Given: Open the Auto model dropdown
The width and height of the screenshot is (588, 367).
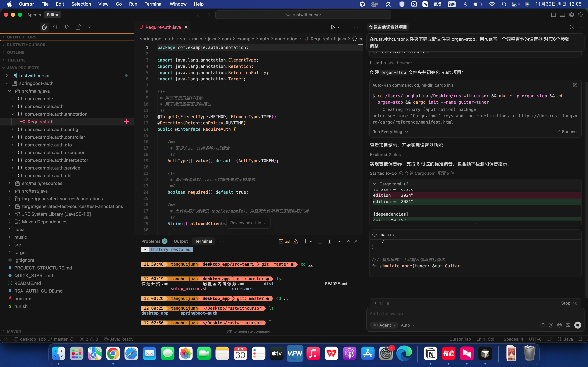Looking at the screenshot, I should pos(407,325).
